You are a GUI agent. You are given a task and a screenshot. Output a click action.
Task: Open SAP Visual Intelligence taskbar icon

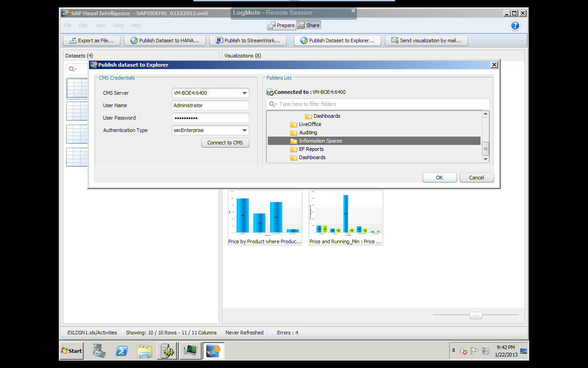point(213,351)
